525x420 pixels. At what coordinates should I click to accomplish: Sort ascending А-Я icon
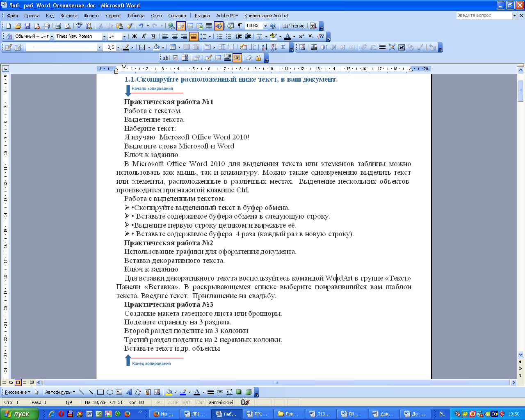coord(265,47)
